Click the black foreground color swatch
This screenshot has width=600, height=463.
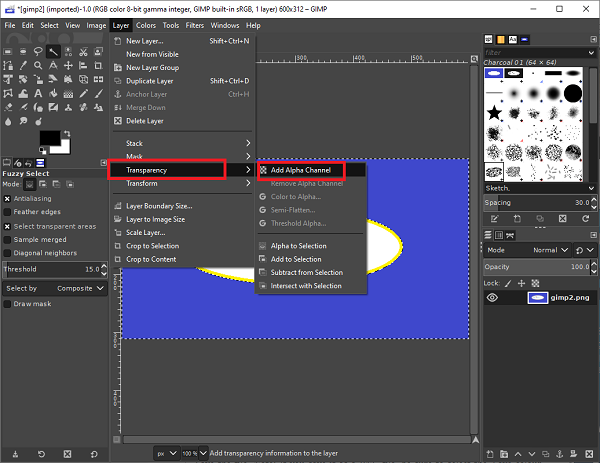click(x=48, y=137)
